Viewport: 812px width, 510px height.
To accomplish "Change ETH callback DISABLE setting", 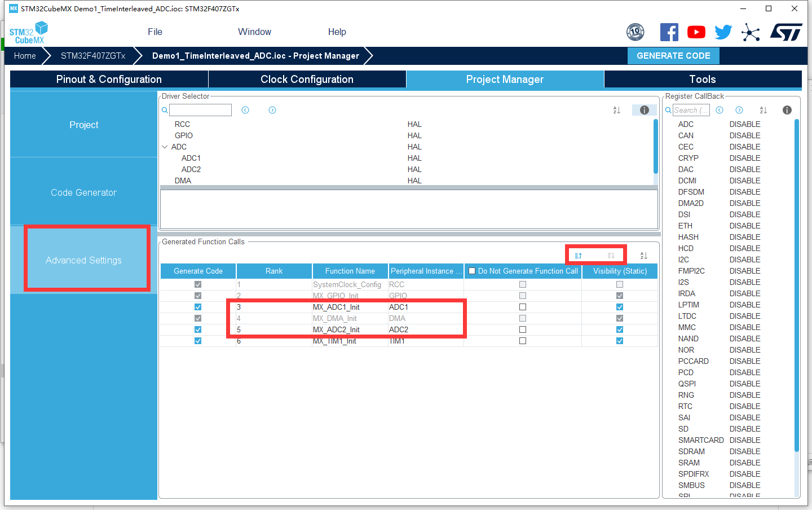I will click(x=745, y=226).
